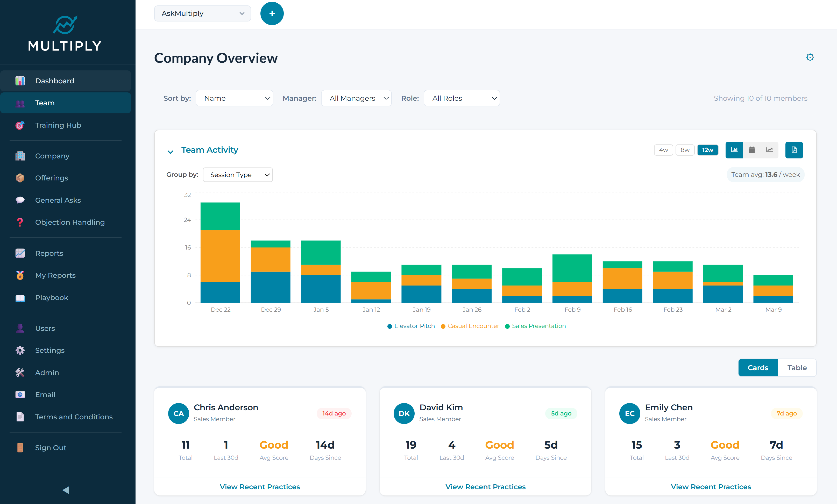Navigate to the Team section
This screenshot has height=504, width=837.
(45, 103)
